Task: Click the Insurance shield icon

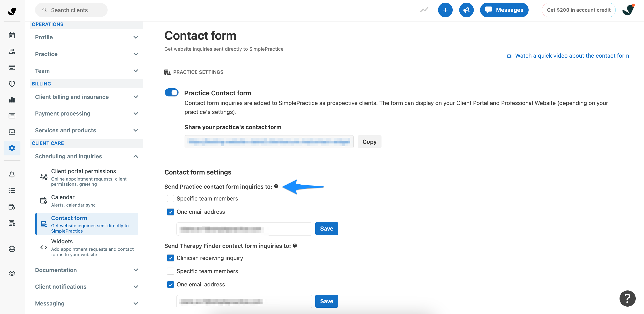Action: (12, 84)
